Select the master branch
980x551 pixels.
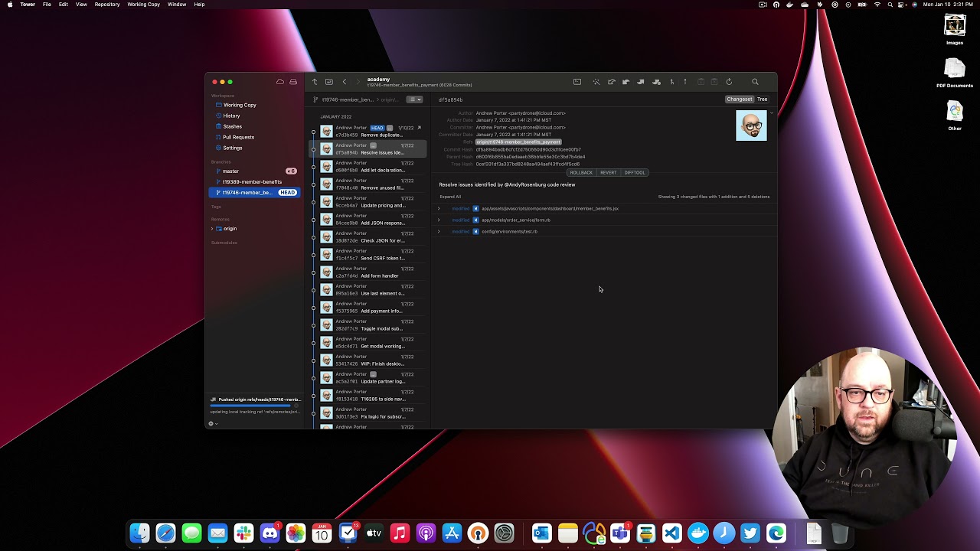point(230,171)
